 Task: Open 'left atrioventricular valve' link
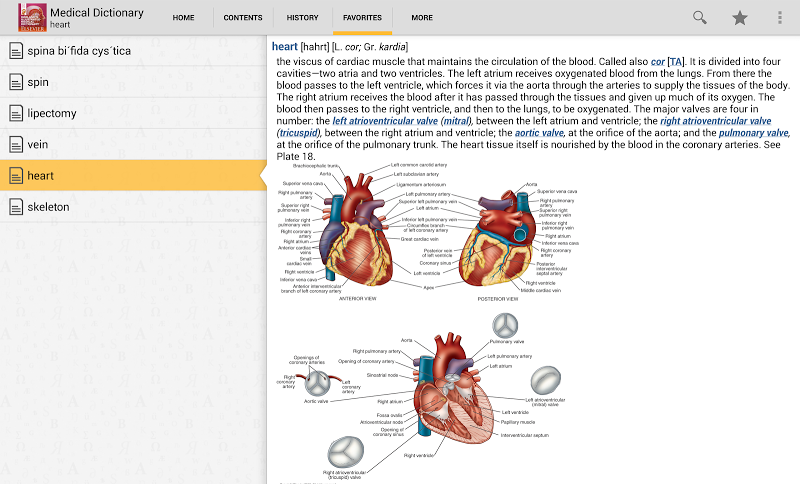coord(385,121)
